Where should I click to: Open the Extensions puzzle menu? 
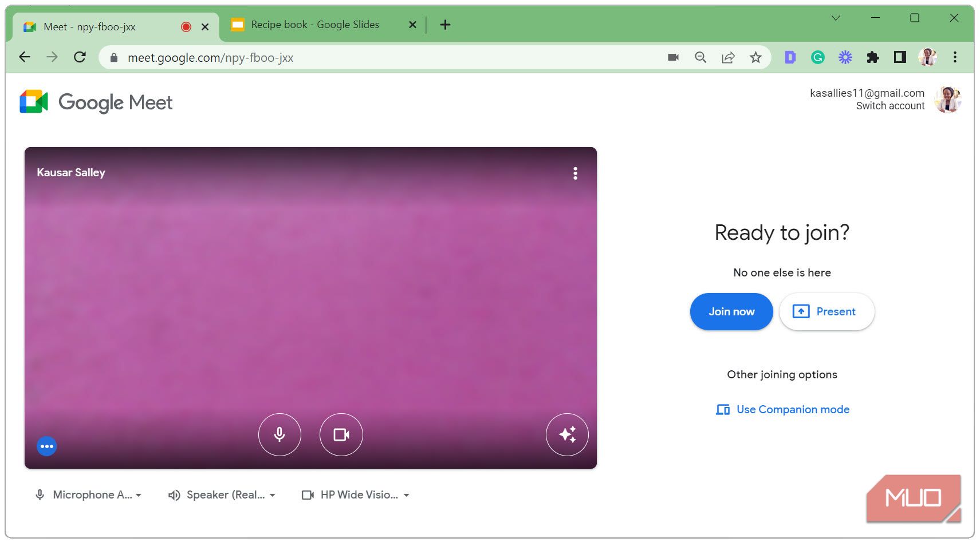873,57
